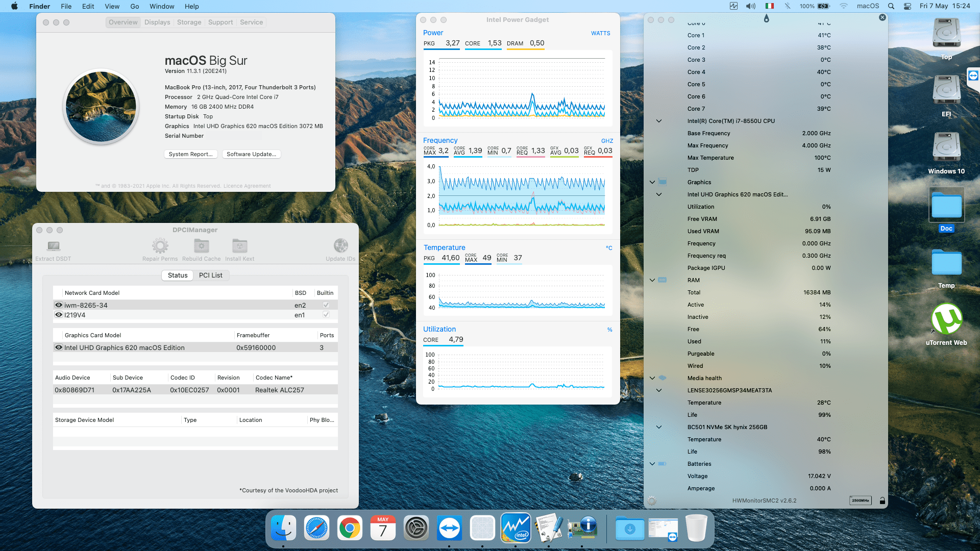Open System Preferences from the Dock
Image resolution: width=980 pixels, height=551 pixels.
tap(416, 528)
